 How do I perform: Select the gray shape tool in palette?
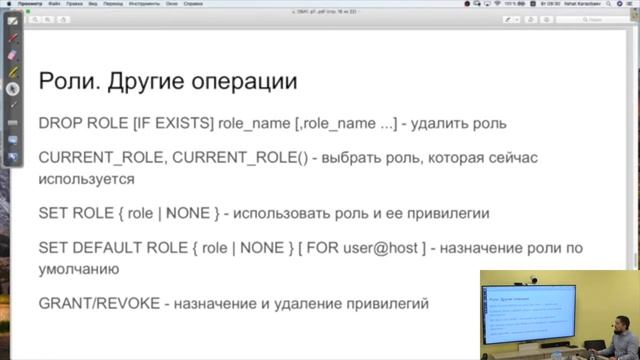pos(13,122)
